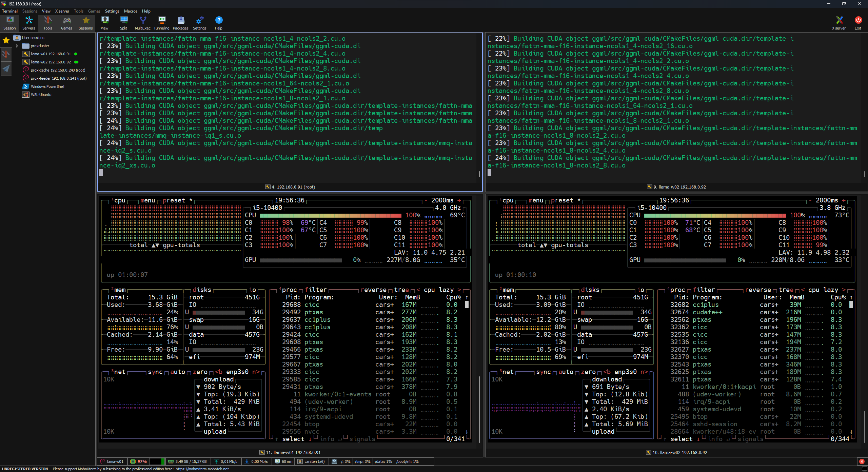Image resolution: width=868 pixels, height=472 pixels.
Task: Open the Terminal menu
Action: 10,11
